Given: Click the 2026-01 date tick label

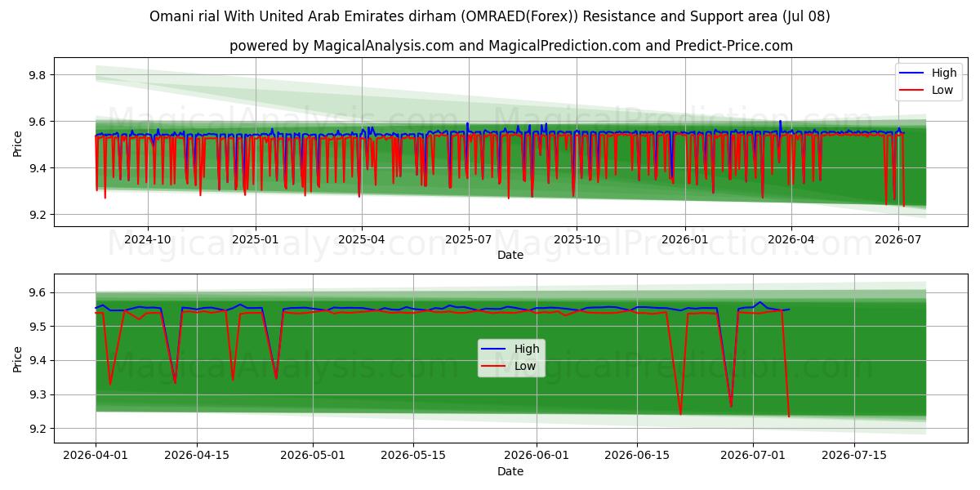Looking at the screenshot, I should coord(684,239).
